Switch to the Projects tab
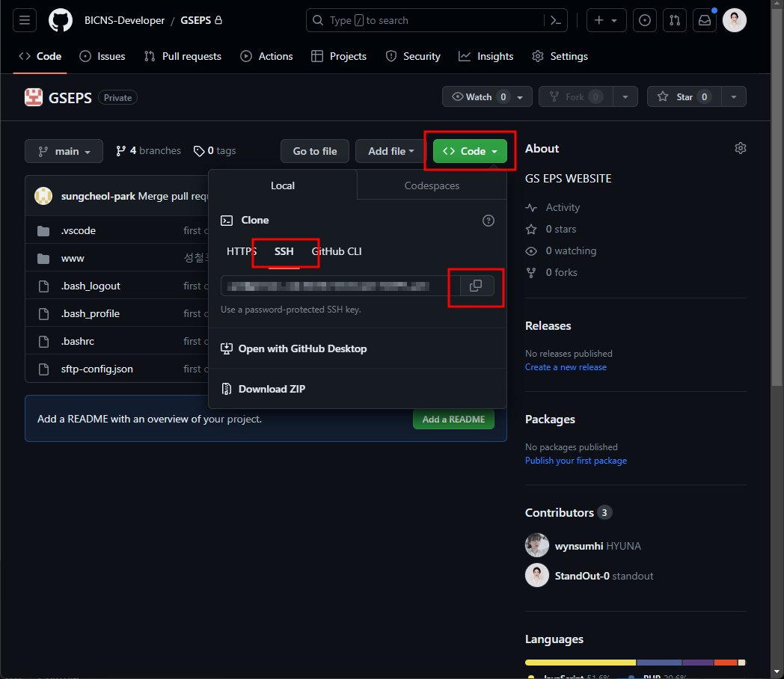 (338, 56)
